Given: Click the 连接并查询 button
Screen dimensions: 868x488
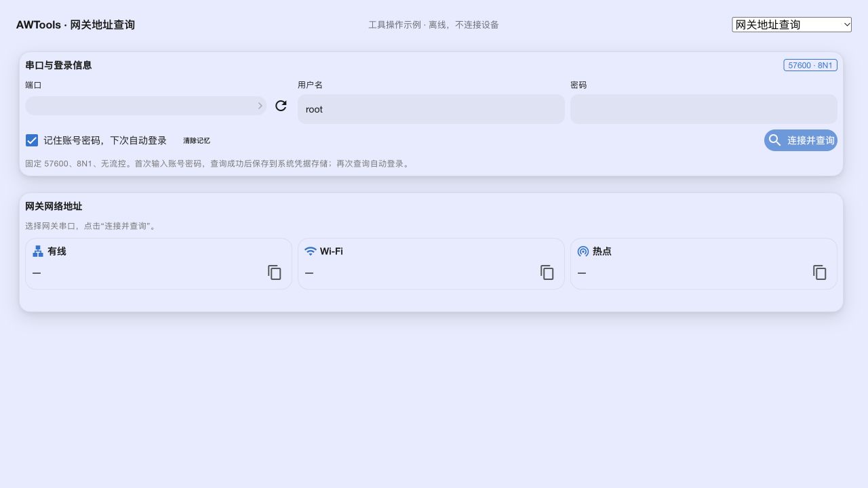Looking at the screenshot, I should click(801, 140).
